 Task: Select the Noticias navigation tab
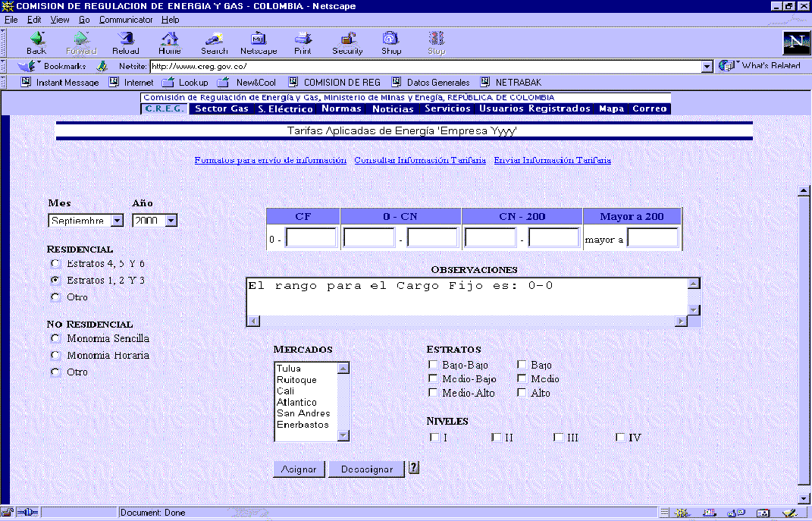pyautogui.click(x=393, y=109)
